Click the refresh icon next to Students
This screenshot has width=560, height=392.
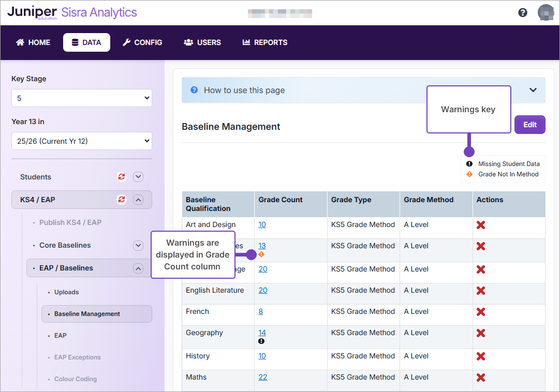122,177
